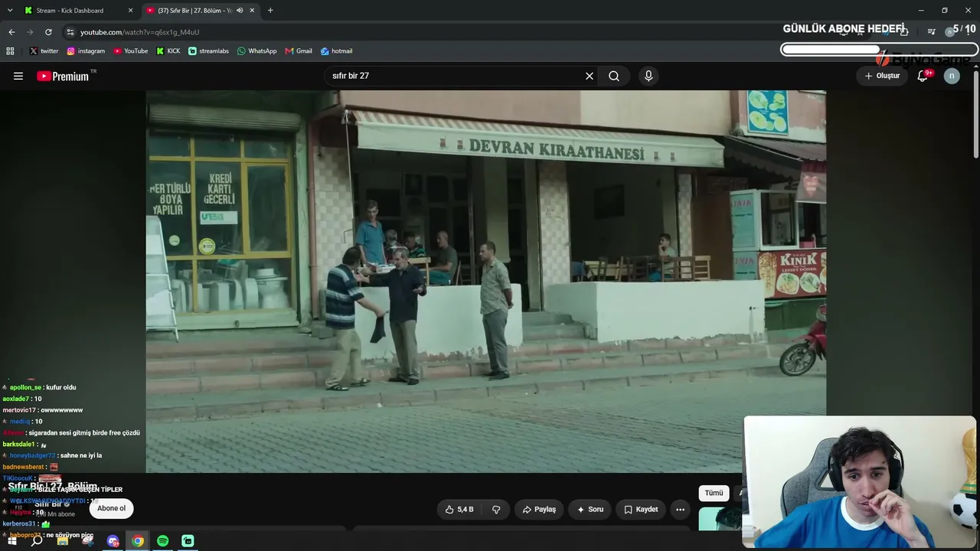Screen dimensions: 980x551
Task: Open the Chrome apps grid shortcut
Action: click(x=10, y=51)
